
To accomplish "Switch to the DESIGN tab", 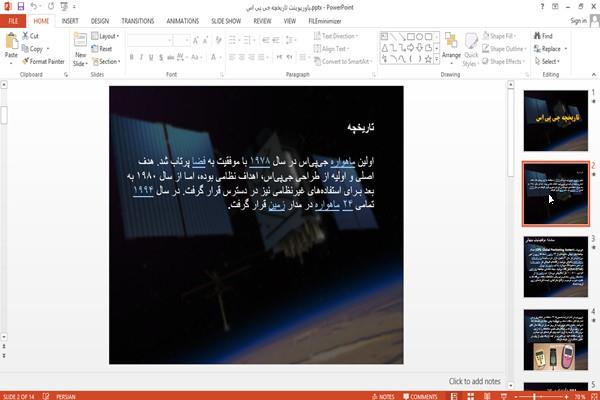I will point(100,21).
